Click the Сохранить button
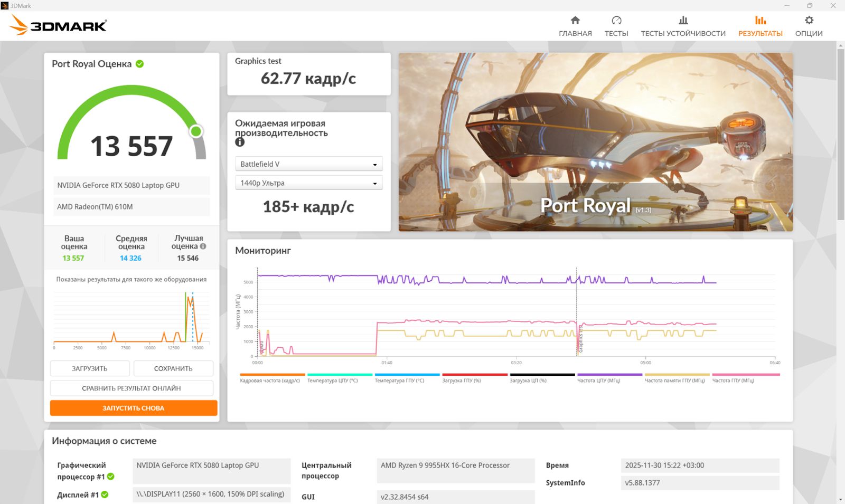The height and width of the screenshot is (504, 845). click(173, 368)
